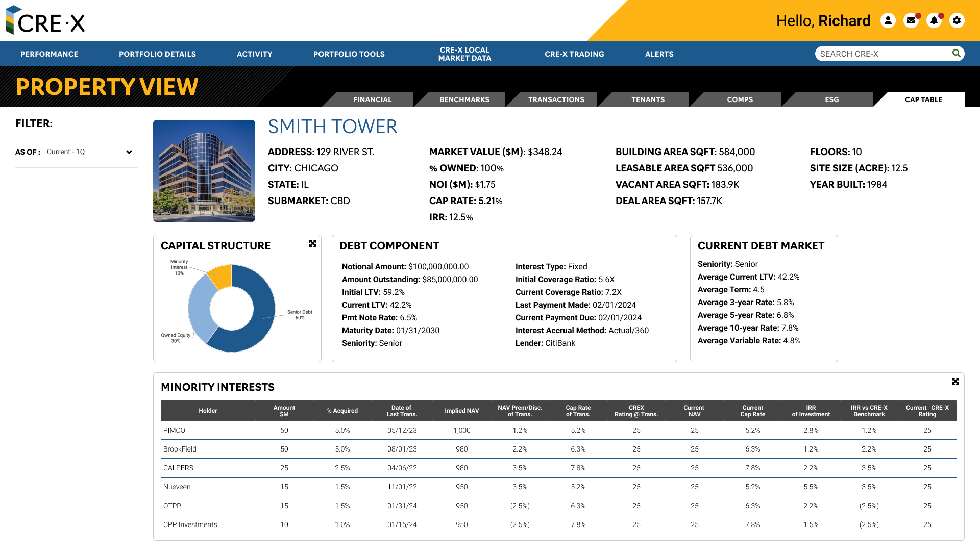Open the Alerts menu item
The height and width of the screenshot is (551, 980).
[x=659, y=54]
